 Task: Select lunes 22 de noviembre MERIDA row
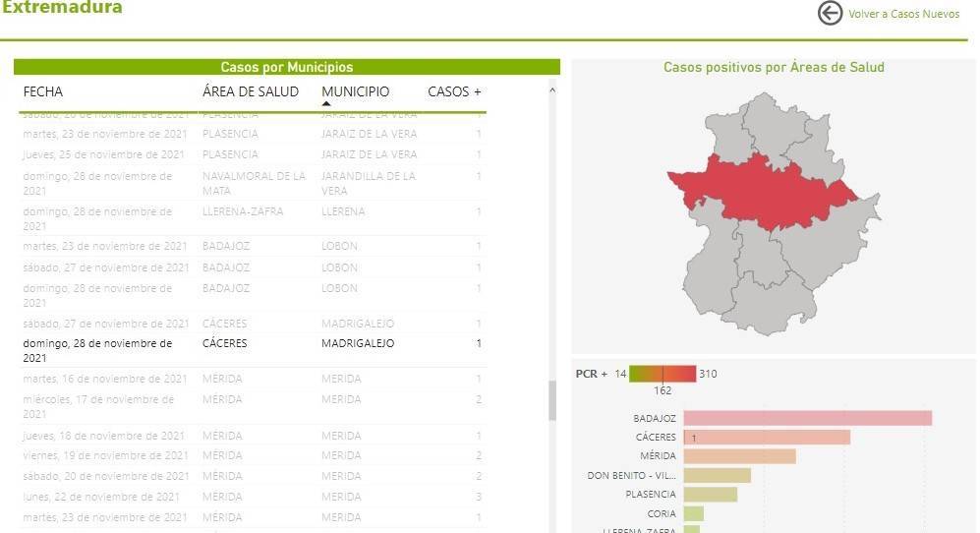[253, 497]
